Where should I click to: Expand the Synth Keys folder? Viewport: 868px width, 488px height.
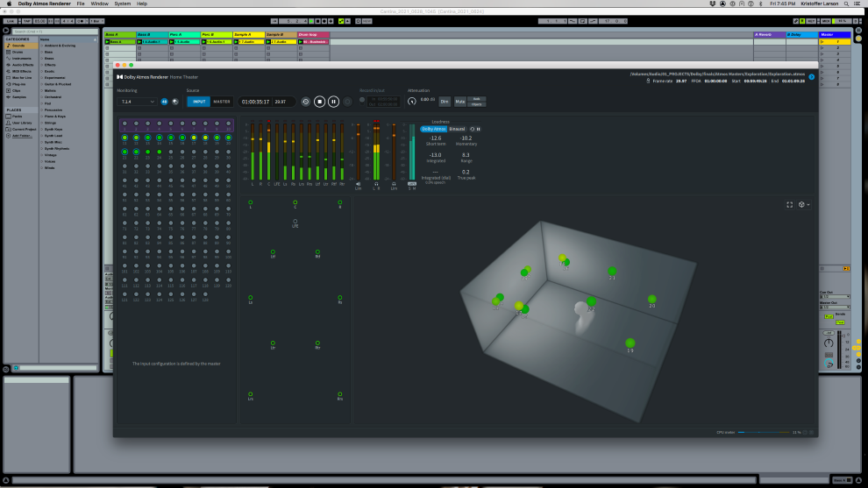click(41, 129)
